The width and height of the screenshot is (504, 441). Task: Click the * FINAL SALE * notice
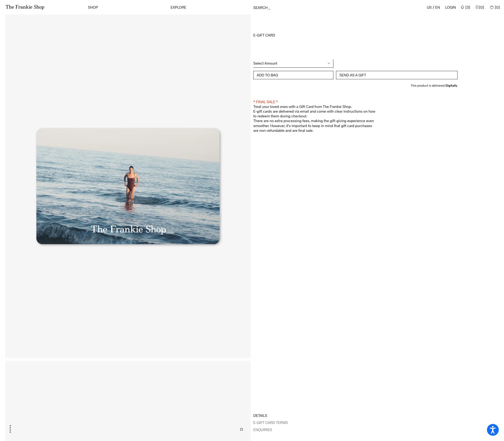265,102
